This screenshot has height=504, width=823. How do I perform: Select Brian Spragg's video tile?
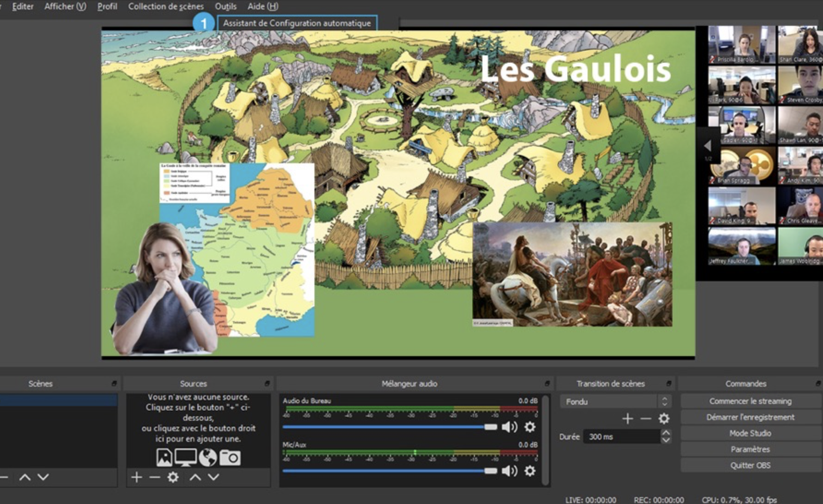click(x=742, y=165)
